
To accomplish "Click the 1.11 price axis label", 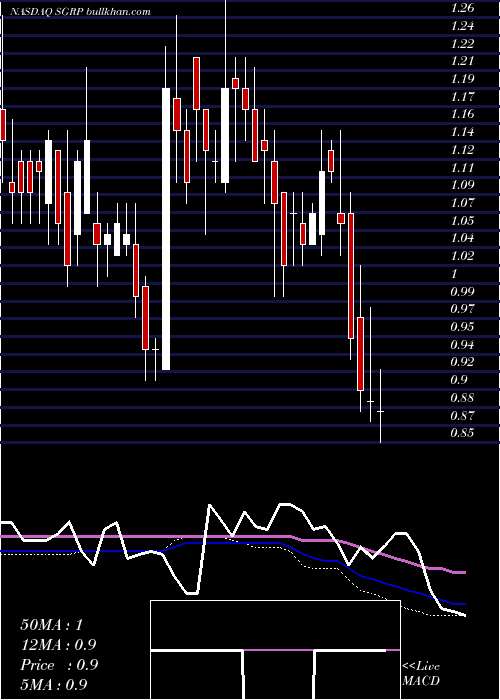I will click(462, 167).
